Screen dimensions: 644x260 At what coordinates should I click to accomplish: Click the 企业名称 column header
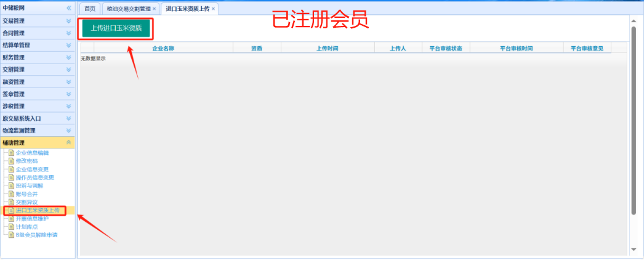coord(163,48)
